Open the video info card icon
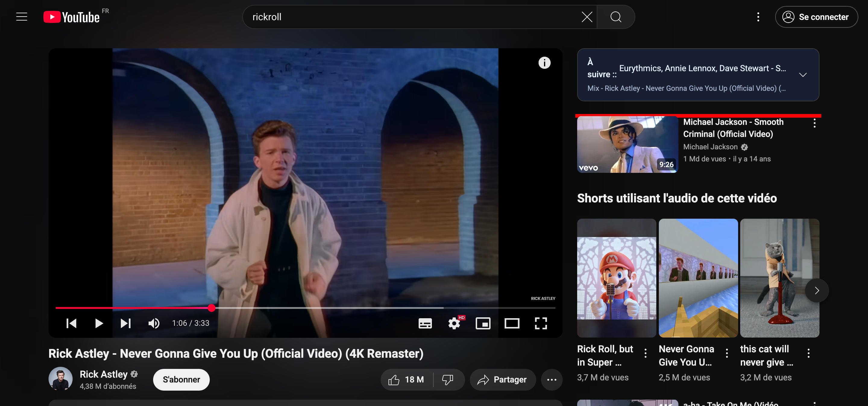Image resolution: width=868 pixels, height=406 pixels. [x=544, y=63]
